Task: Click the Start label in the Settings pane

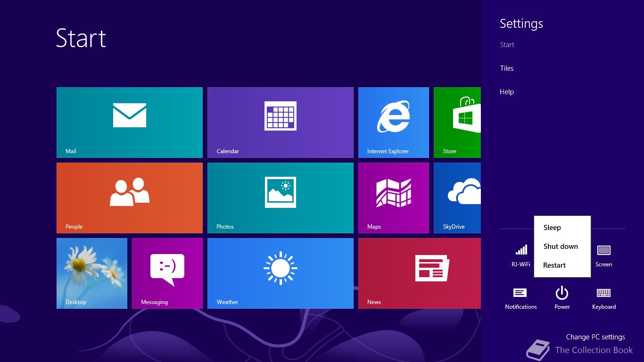Action: click(507, 45)
